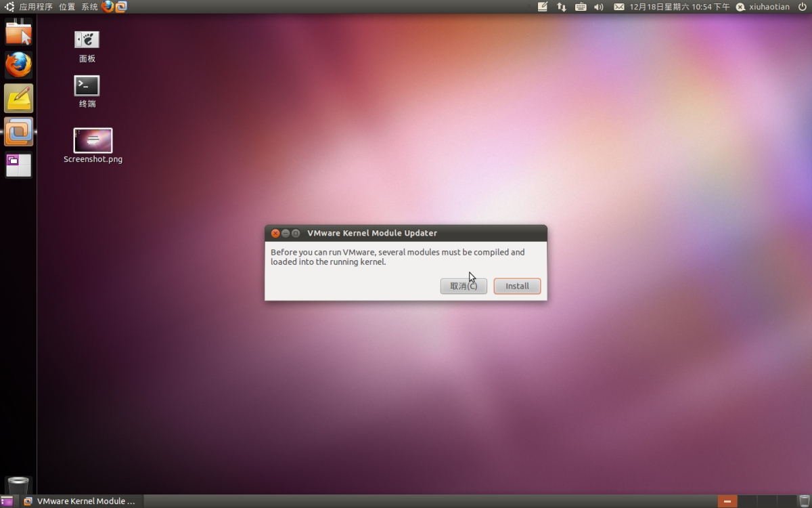The height and width of the screenshot is (508, 812).
Task: Open the workspace window tiler dock icon
Action: click(x=18, y=165)
